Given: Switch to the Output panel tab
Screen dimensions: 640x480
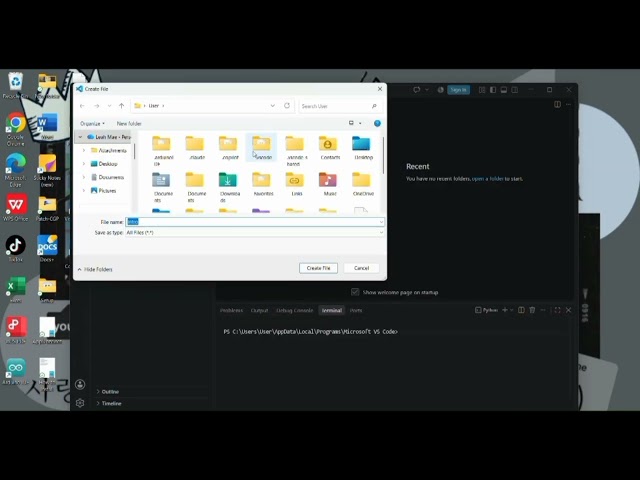Looking at the screenshot, I should [259, 311].
